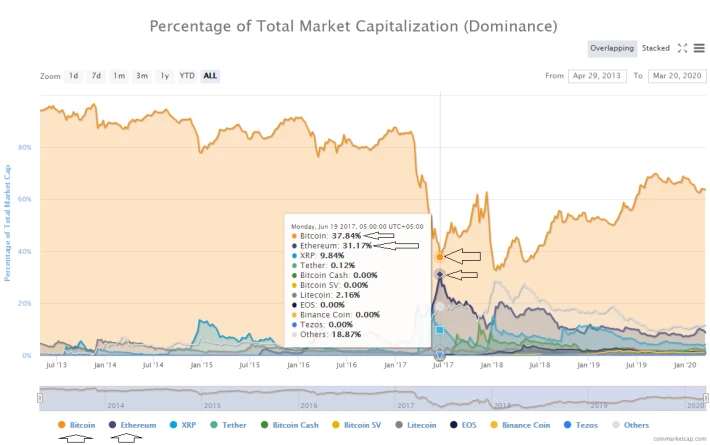Click the Tezos blue legend marker
The width and height of the screenshot is (710, 445).
tap(567, 425)
